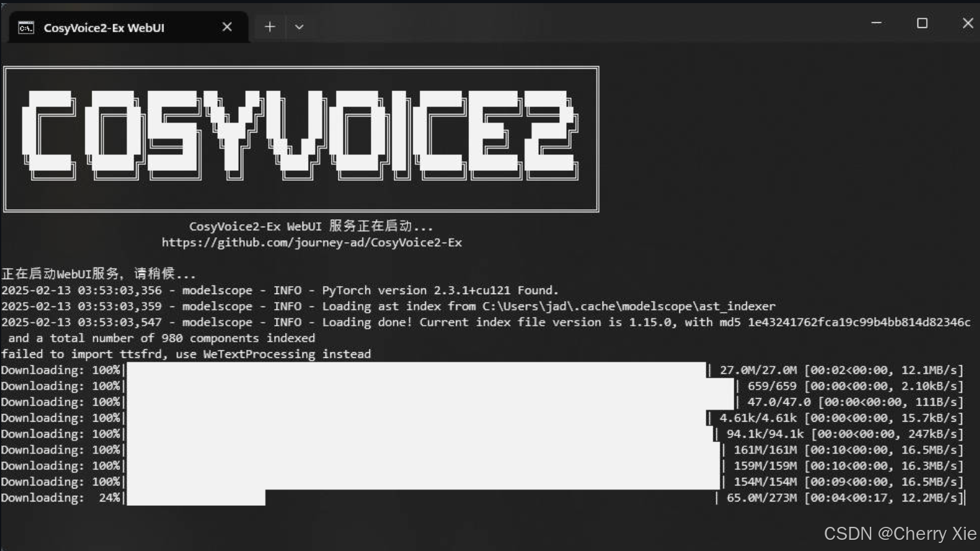Screen dimensions: 980x551
Task: Click the 27.0M/27.0M download progress bar
Action: [x=416, y=370]
